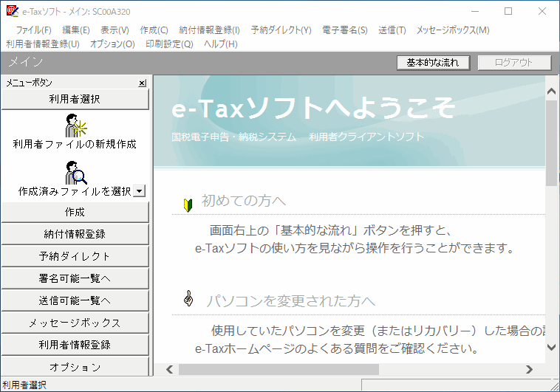Screen dimensions: 560x392
Task: Click the vertical scrollbar up arrow
Action: tap(551, 92)
